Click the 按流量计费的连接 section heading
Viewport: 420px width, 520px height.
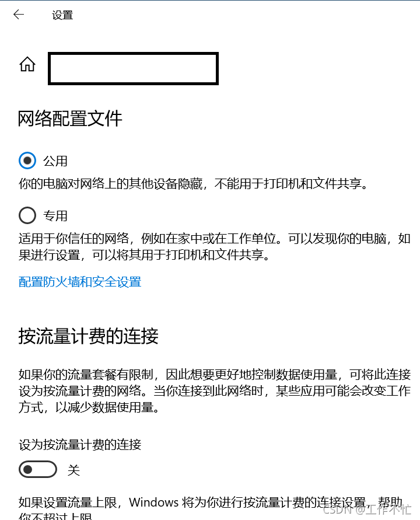(x=88, y=336)
